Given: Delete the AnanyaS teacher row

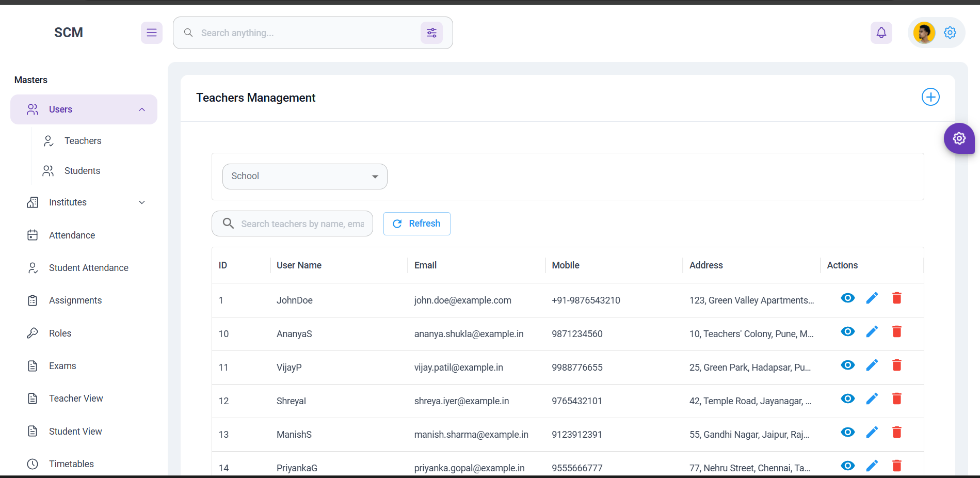Looking at the screenshot, I should coord(896,332).
